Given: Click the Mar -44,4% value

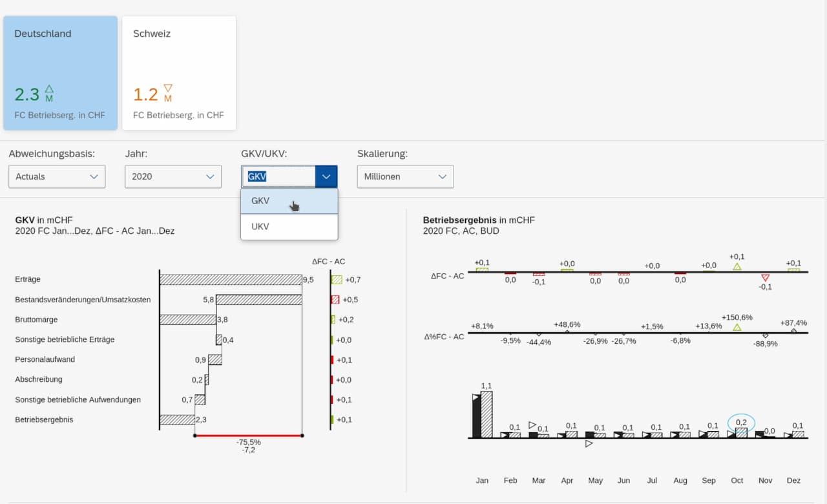Looking at the screenshot, I should 539,342.
